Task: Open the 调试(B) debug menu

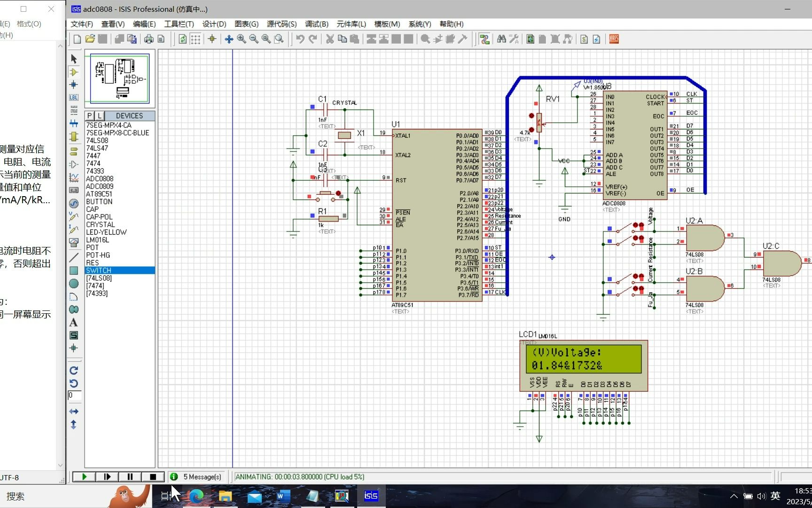Action: (316, 24)
